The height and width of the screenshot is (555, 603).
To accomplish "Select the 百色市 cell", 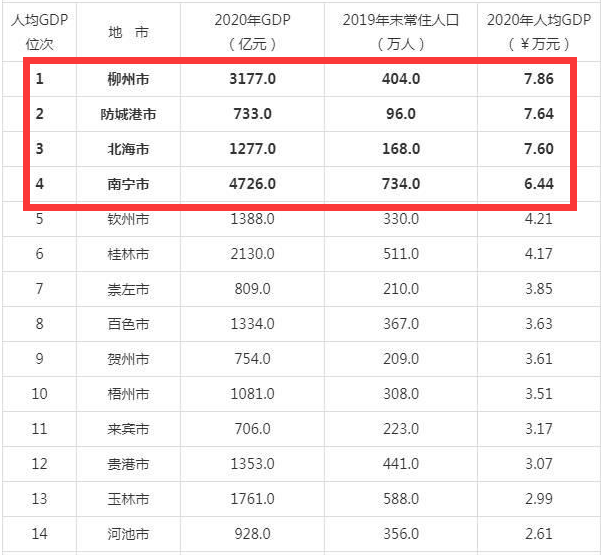I will [128, 324].
